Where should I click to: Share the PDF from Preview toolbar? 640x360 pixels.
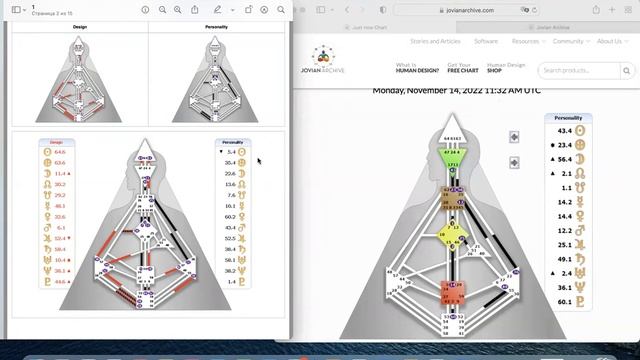(195, 9)
